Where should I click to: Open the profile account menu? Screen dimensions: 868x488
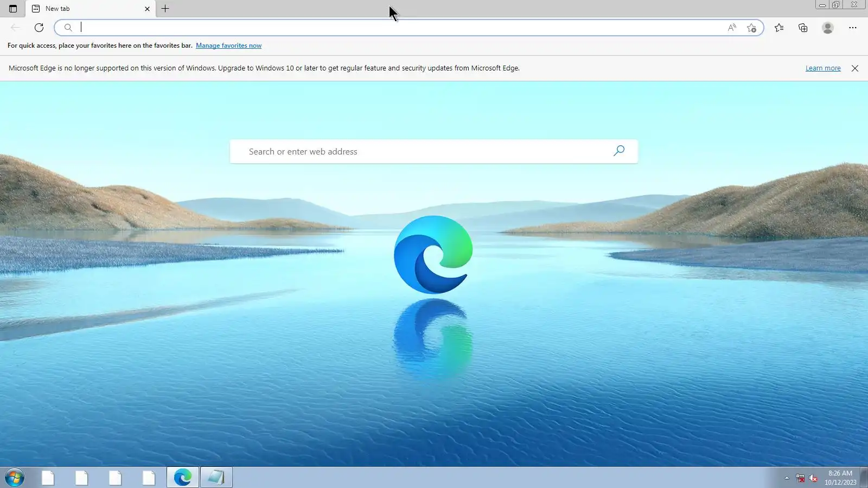point(827,28)
